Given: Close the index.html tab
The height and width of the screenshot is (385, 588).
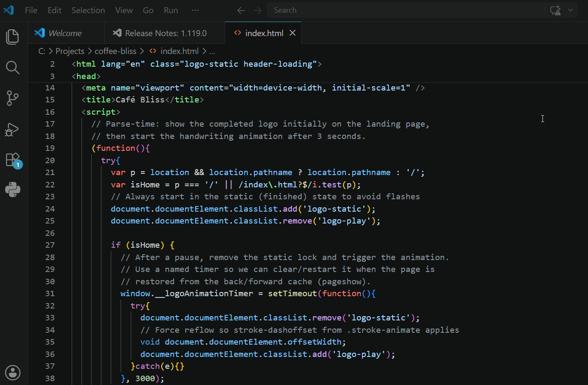Looking at the screenshot, I should tap(293, 33).
